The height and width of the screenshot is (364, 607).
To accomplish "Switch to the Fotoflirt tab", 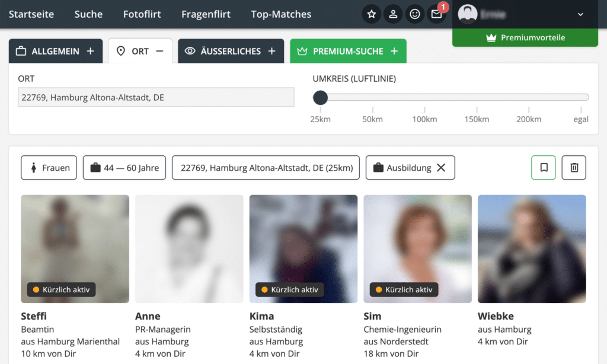I will click(x=142, y=14).
